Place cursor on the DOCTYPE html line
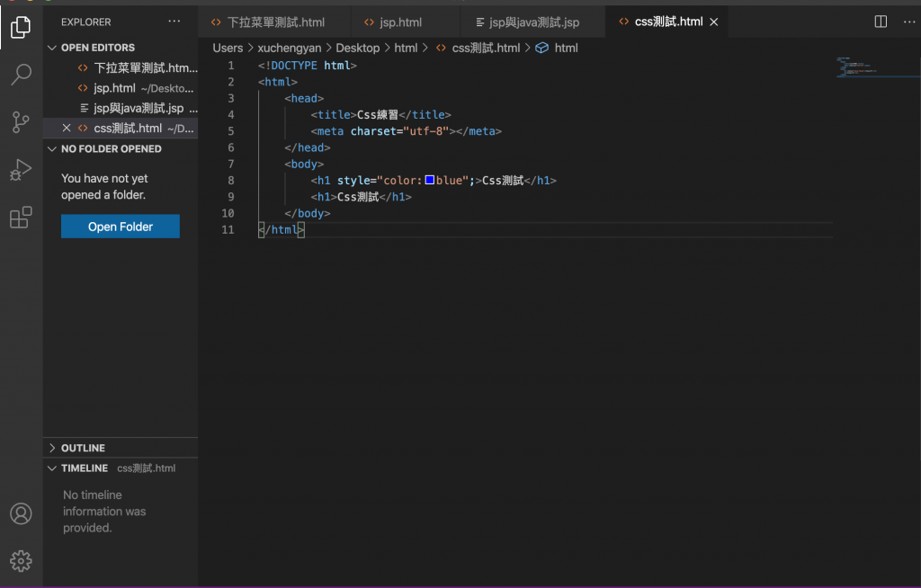921x588 pixels. 308,66
